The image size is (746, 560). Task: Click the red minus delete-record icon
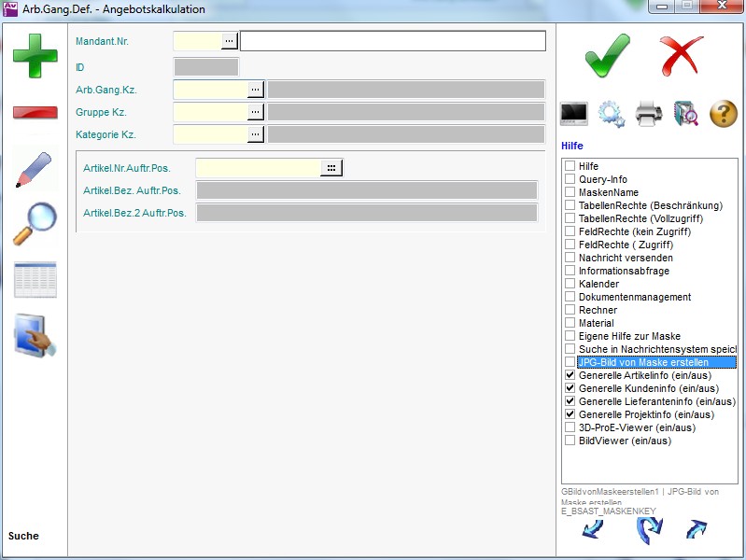(x=35, y=113)
